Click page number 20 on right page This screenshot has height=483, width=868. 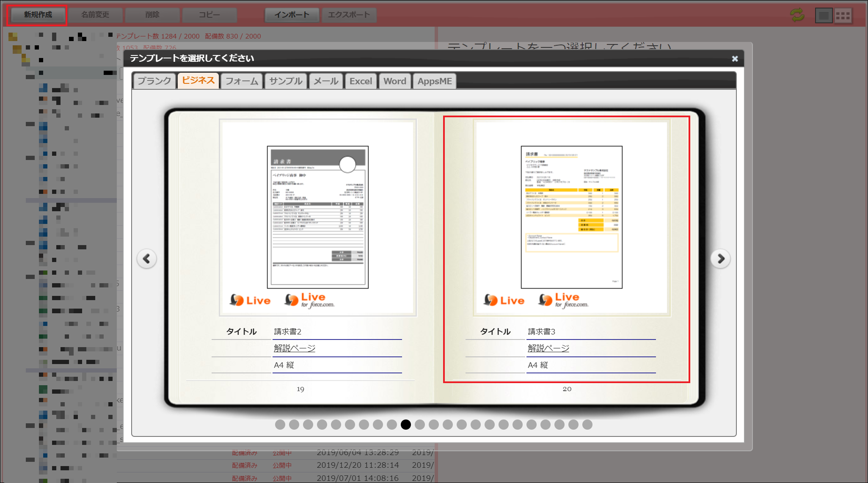[x=567, y=389]
